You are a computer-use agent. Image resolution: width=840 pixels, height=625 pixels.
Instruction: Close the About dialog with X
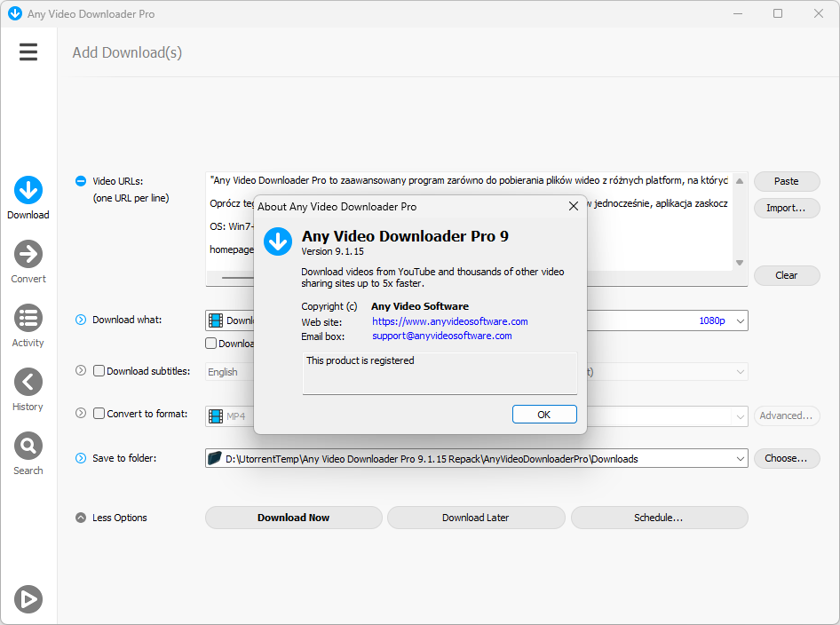tap(574, 206)
